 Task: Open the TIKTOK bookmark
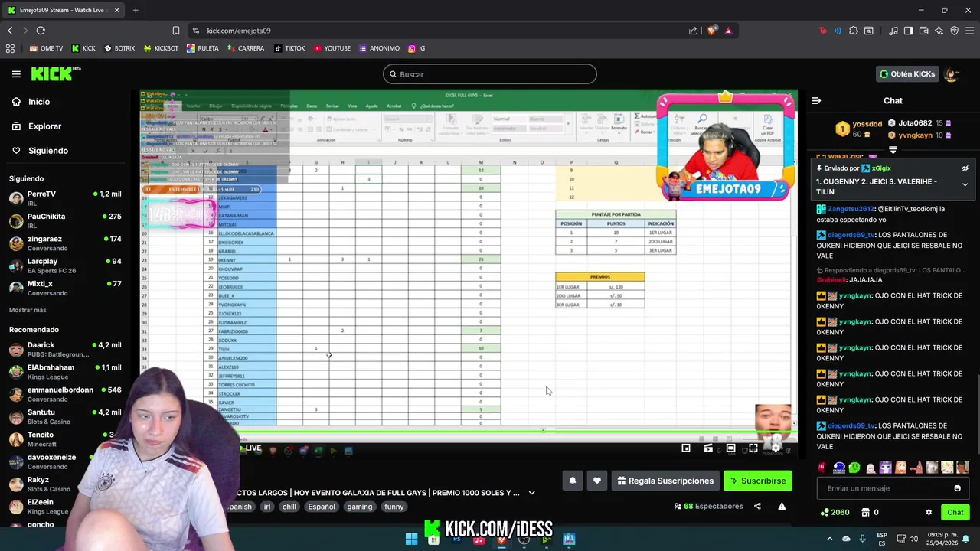coord(289,48)
